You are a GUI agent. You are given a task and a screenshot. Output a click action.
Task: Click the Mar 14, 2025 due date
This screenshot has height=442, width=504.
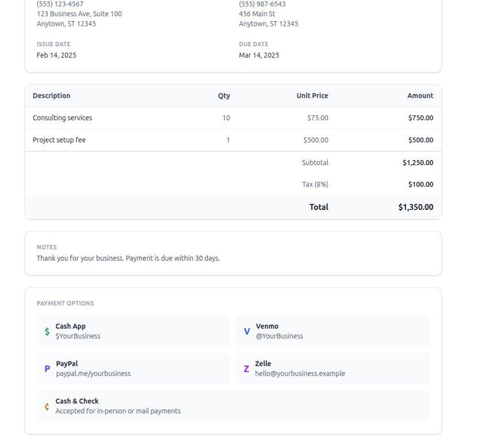[x=259, y=55]
